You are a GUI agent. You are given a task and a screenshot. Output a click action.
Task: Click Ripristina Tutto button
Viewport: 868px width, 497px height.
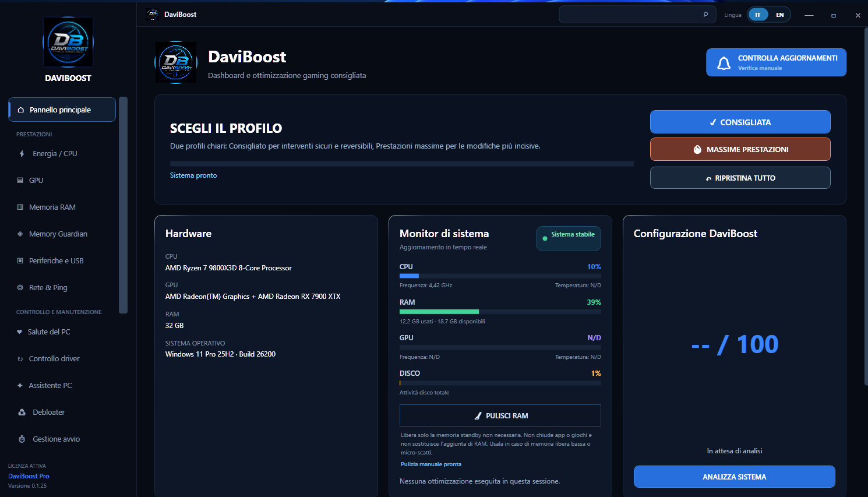740,178
